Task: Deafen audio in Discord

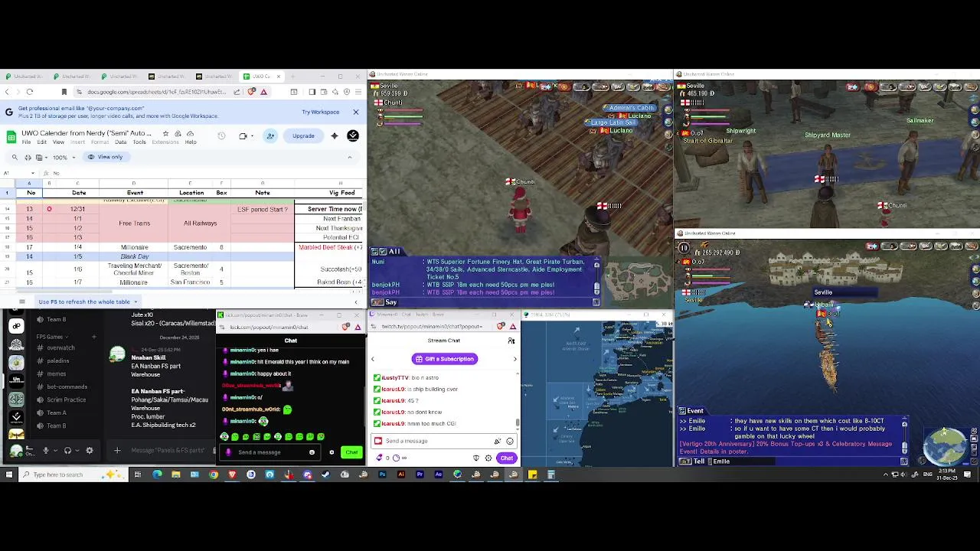Action: [67, 451]
